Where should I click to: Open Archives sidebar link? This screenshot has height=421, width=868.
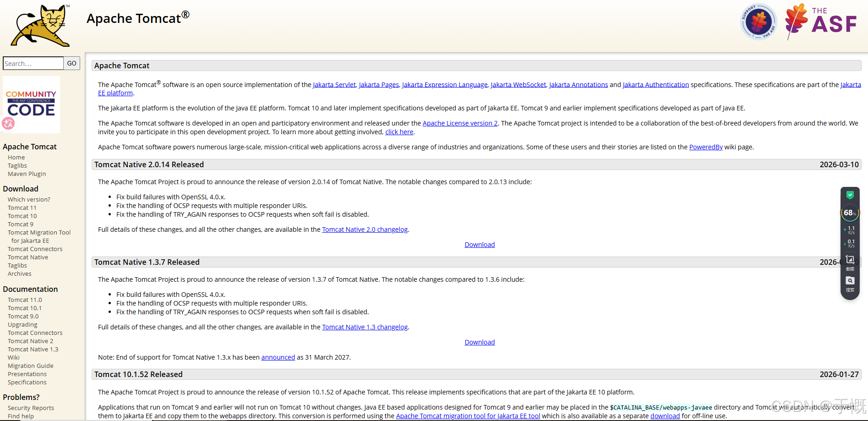point(20,273)
